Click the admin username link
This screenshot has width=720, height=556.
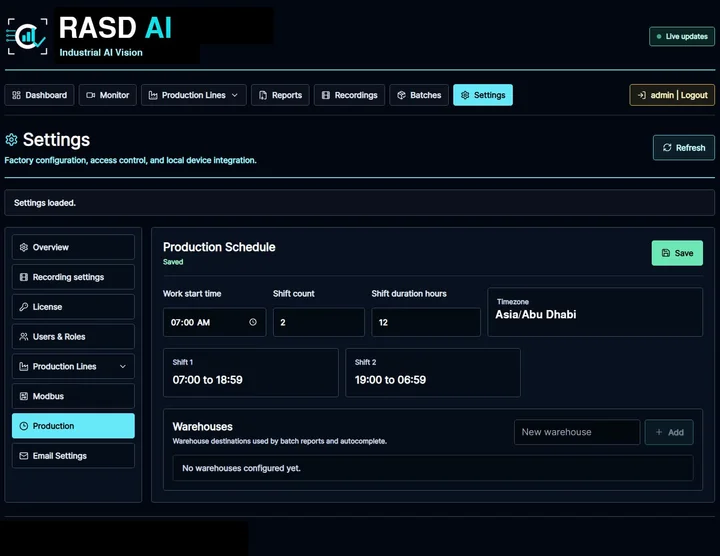click(662, 95)
